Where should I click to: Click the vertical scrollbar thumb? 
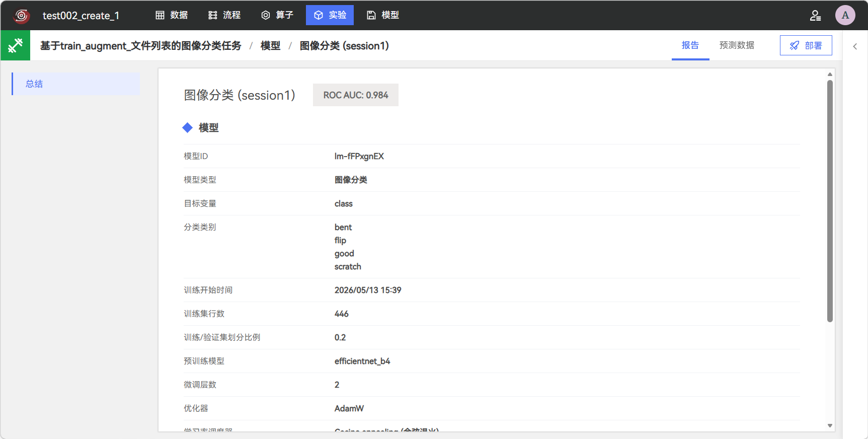(830, 201)
